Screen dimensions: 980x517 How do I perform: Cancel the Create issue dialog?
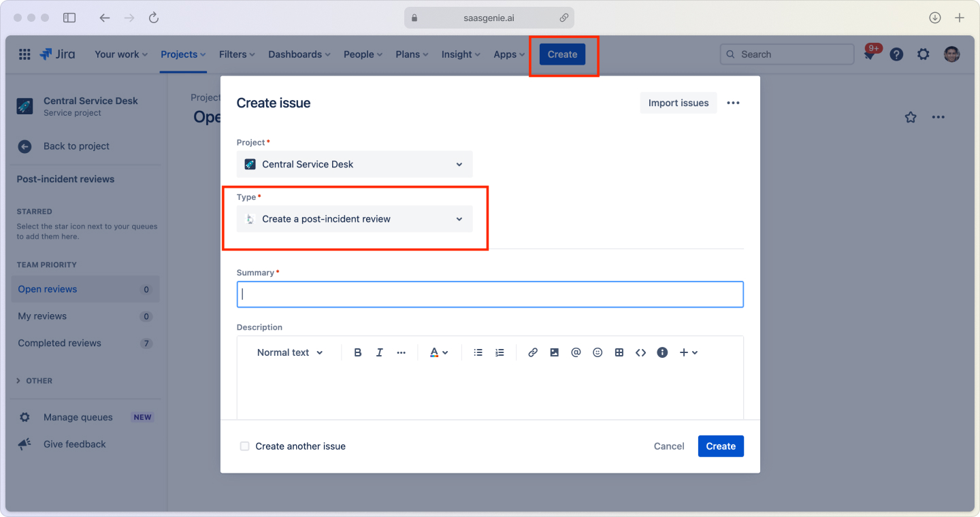pyautogui.click(x=669, y=446)
